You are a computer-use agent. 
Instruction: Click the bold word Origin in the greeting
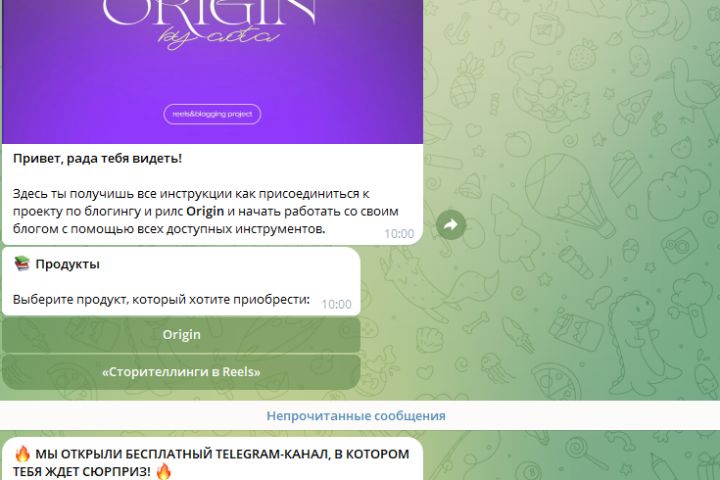[205, 211]
